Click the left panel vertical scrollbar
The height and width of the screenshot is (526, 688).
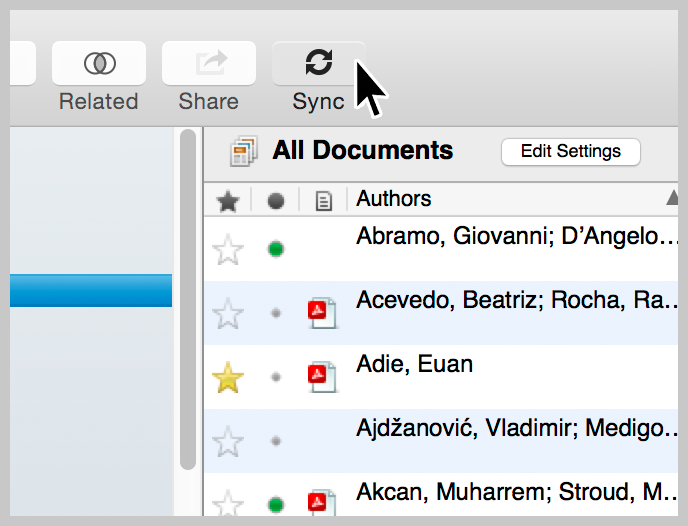[187, 300]
